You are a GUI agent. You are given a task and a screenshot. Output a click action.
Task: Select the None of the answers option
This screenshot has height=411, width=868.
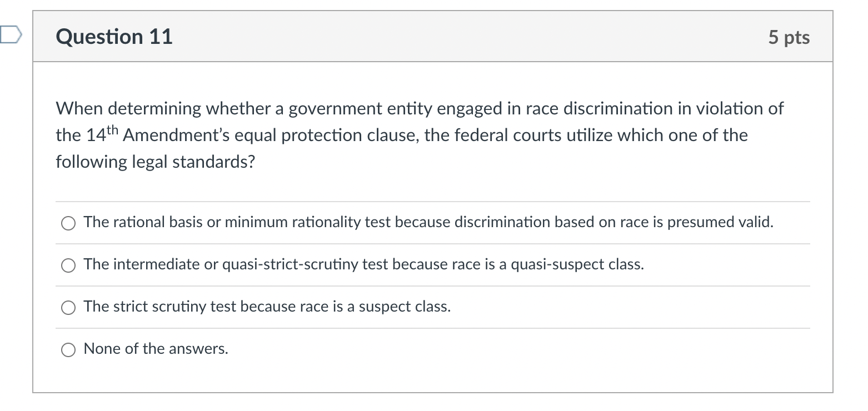coord(68,350)
